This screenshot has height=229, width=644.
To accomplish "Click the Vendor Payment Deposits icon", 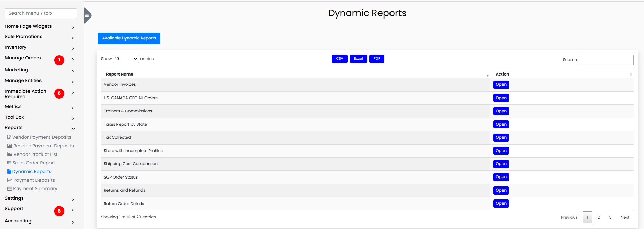I will (x=9, y=137).
